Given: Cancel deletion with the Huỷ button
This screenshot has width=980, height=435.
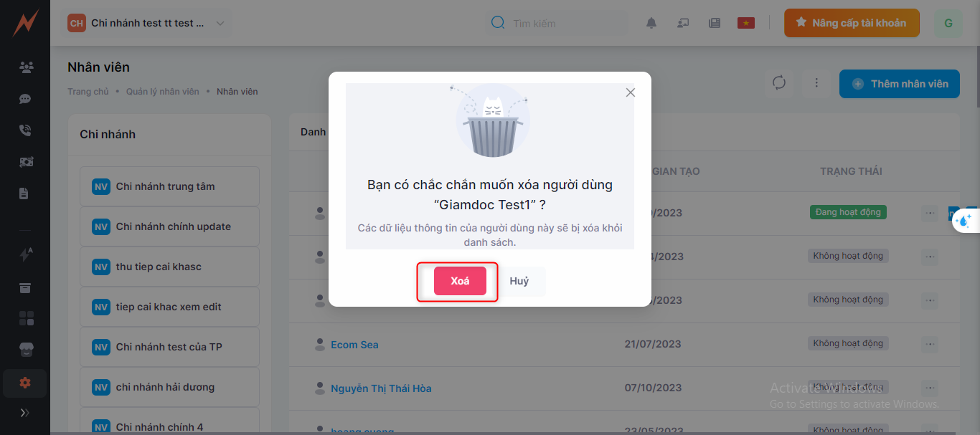Looking at the screenshot, I should 519,281.
